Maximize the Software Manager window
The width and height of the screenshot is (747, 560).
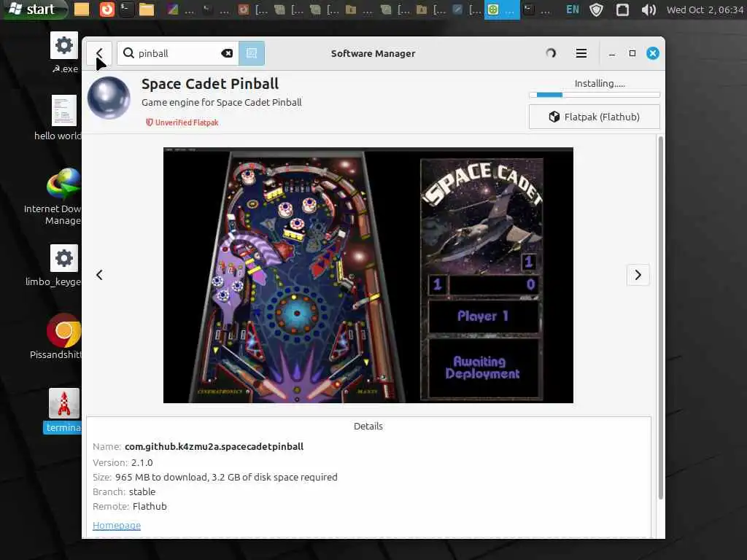[632, 53]
